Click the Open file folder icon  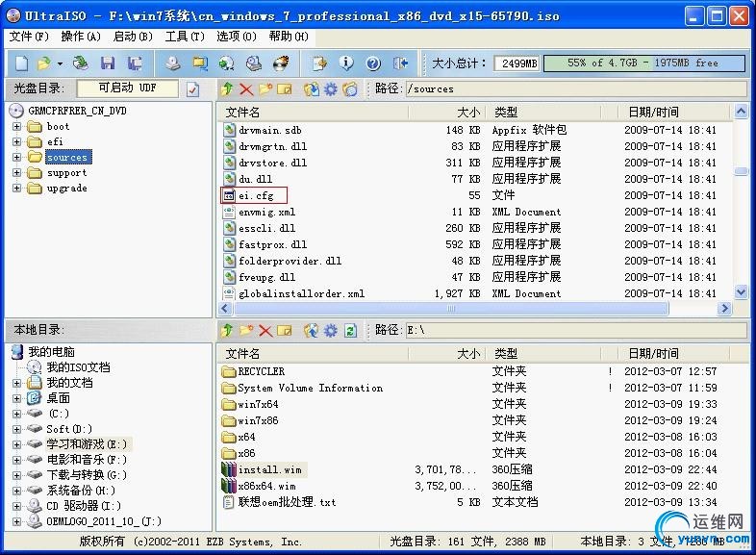(43, 63)
